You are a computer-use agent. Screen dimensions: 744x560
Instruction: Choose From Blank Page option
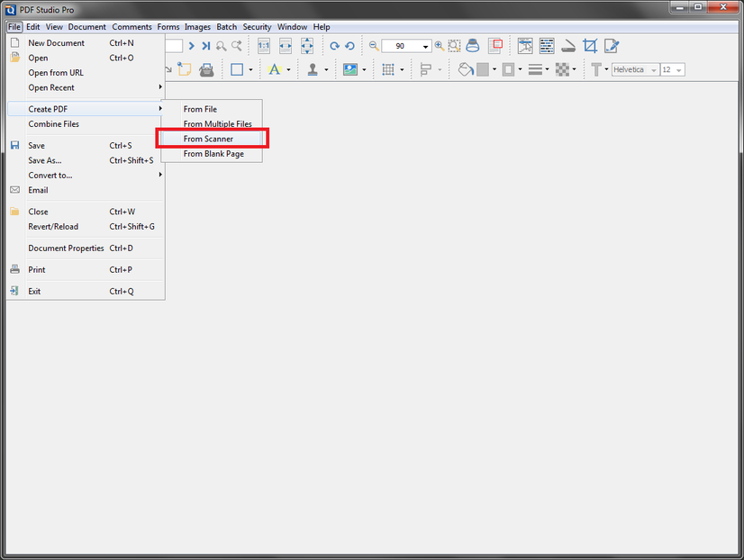pyautogui.click(x=213, y=154)
